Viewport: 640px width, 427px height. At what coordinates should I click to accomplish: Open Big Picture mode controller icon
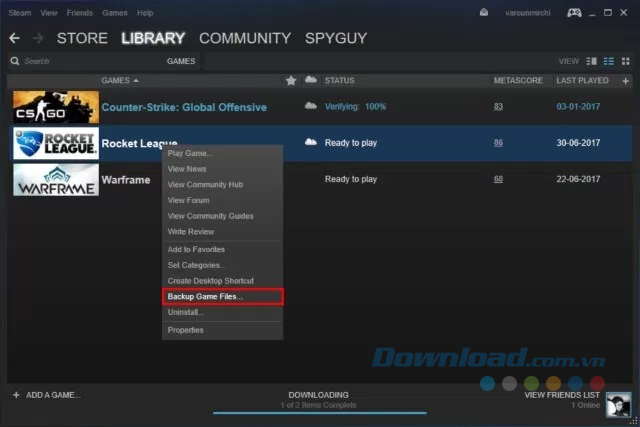[x=575, y=13]
